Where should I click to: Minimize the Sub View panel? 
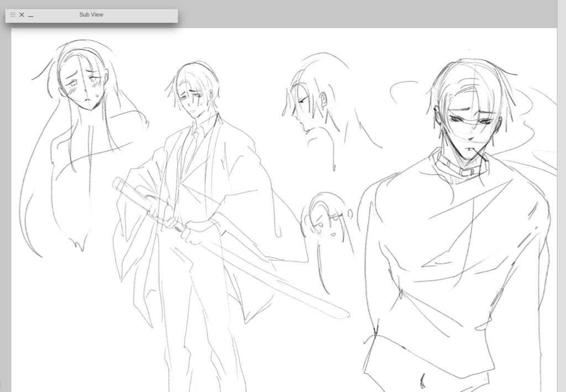coord(31,16)
